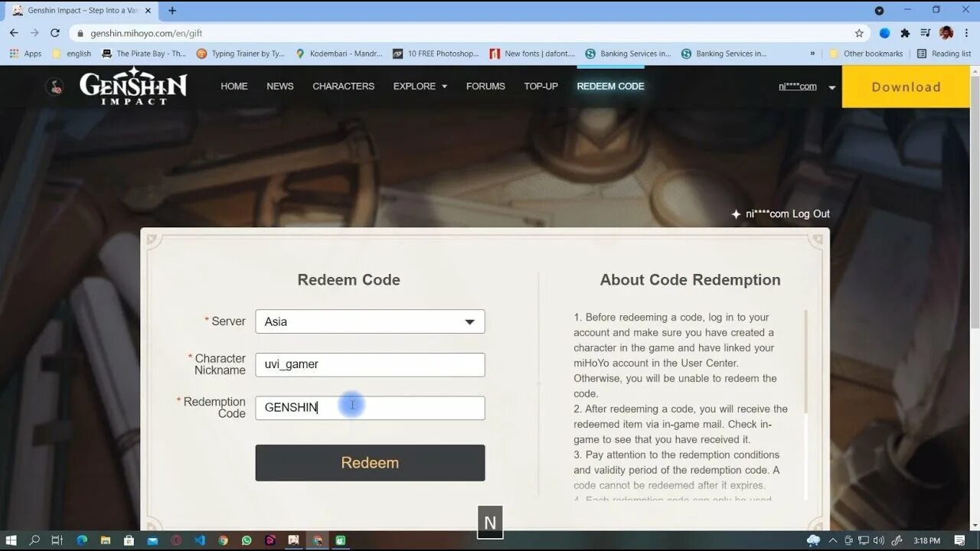The height and width of the screenshot is (551, 980).
Task: Open Windows Start menu
Action: click(x=11, y=540)
